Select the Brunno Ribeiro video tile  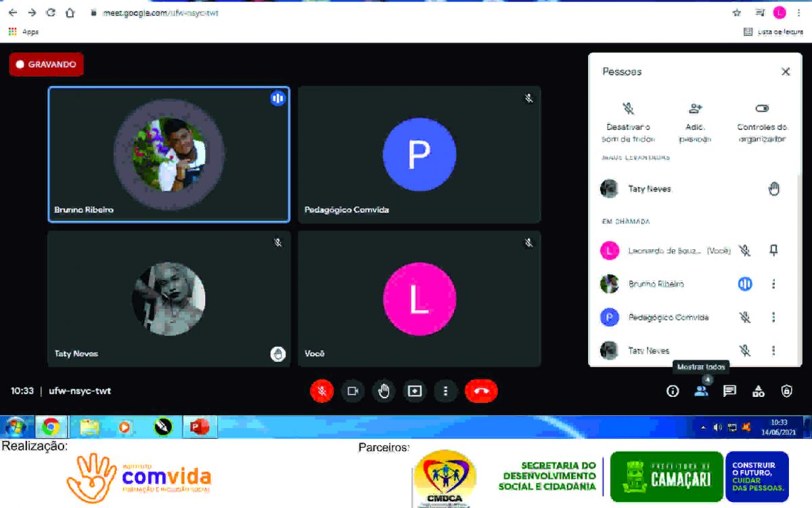click(169, 154)
